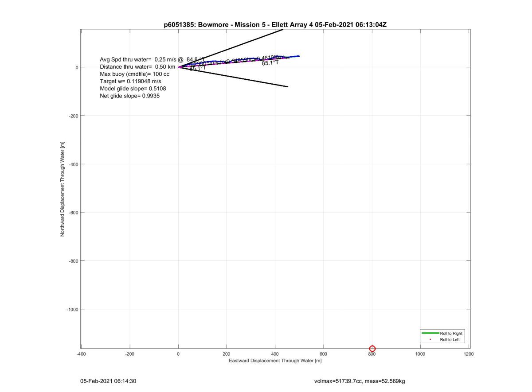Click the x-axis tick label '1200'

[469, 354]
